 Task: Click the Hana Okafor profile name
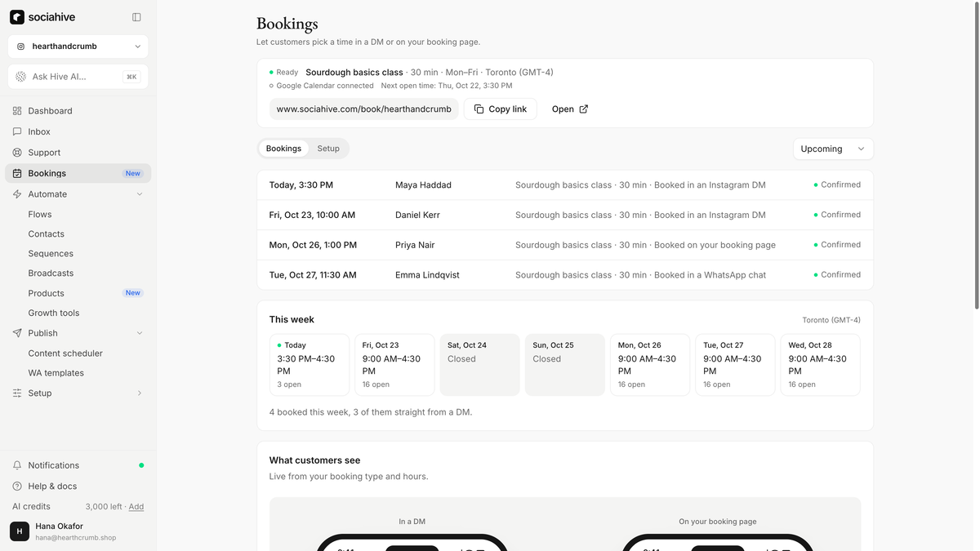point(60,527)
